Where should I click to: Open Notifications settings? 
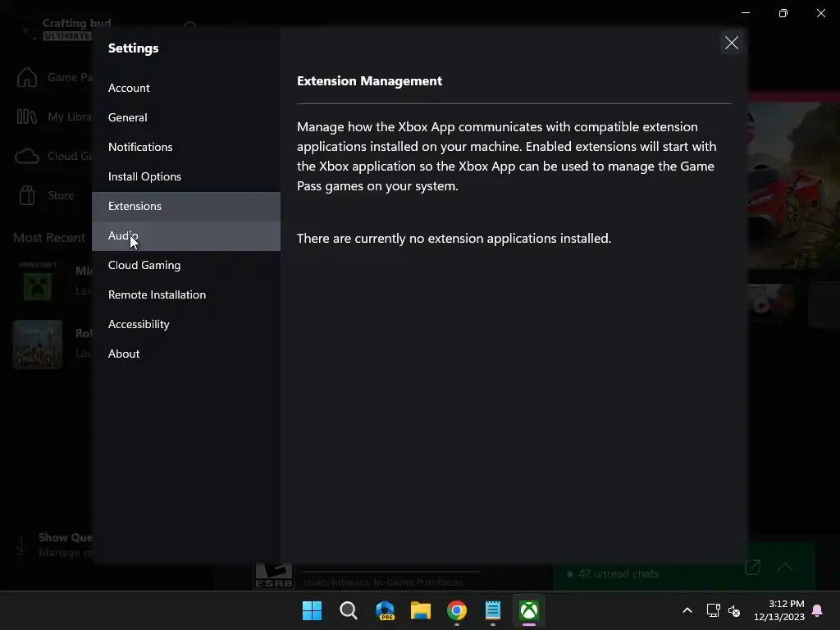point(186,147)
